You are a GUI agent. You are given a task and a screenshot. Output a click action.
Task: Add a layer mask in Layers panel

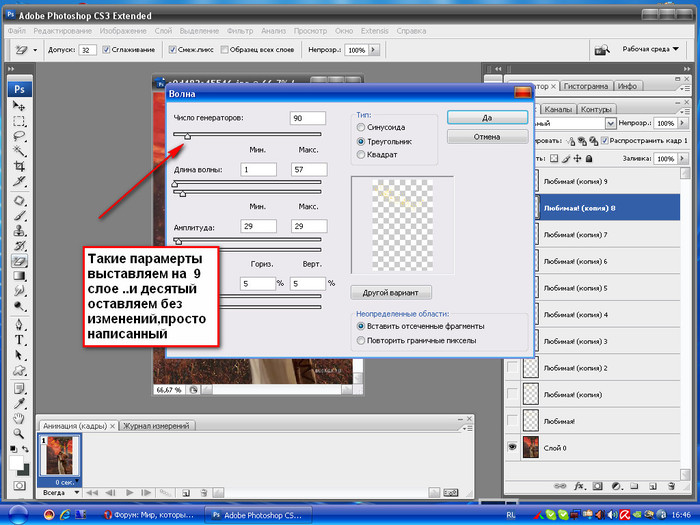(598, 486)
